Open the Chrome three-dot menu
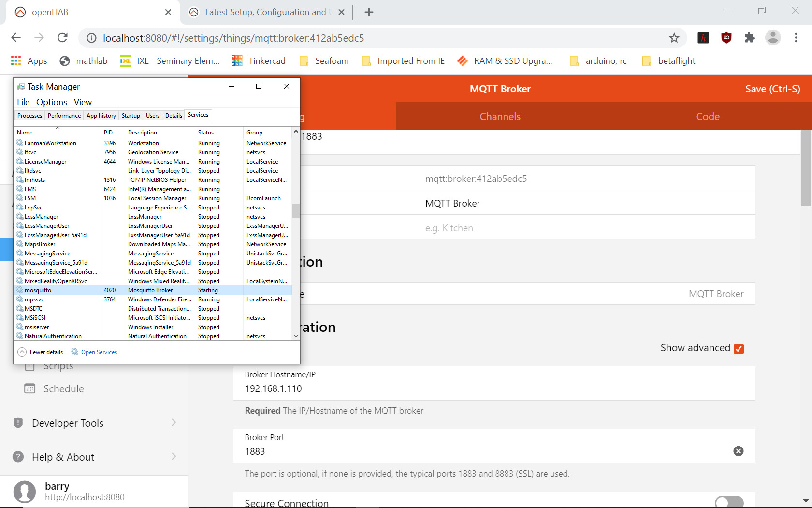Viewport: 812px width, 508px height. pyautogui.click(x=796, y=38)
